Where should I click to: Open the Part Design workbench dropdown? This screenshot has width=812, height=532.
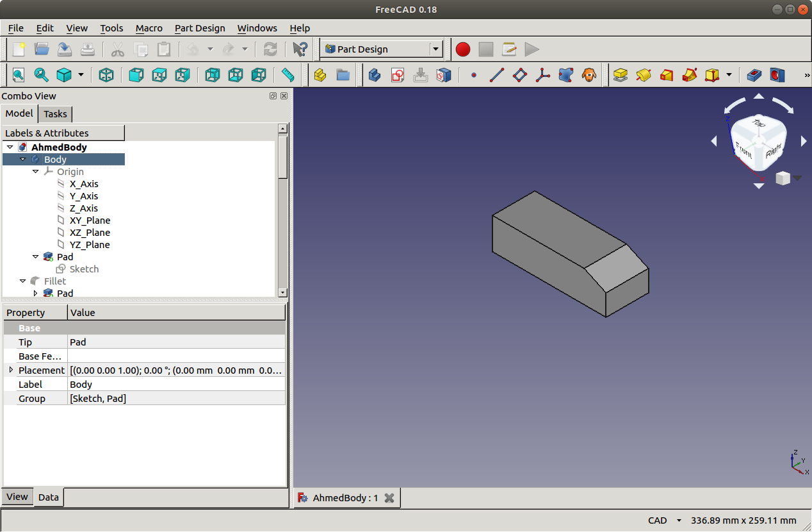(436, 49)
